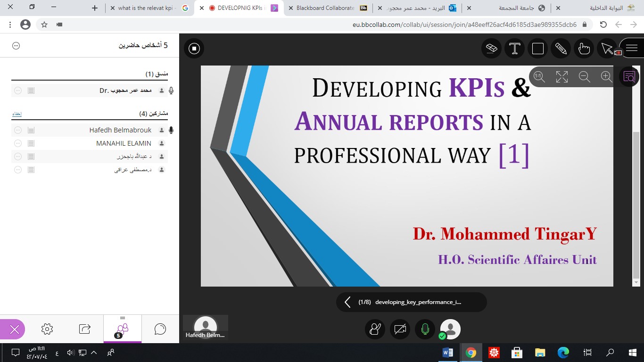
Task: Open a new browser tab plus button
Action: tap(95, 8)
